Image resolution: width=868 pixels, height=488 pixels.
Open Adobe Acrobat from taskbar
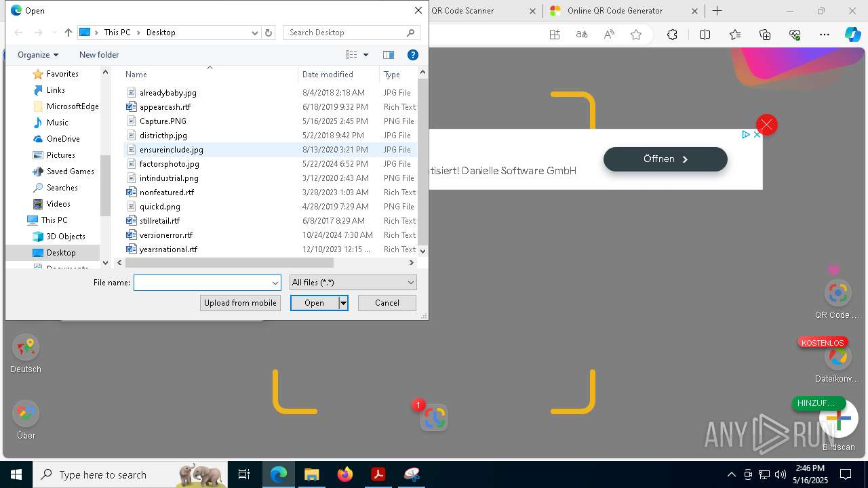click(378, 474)
